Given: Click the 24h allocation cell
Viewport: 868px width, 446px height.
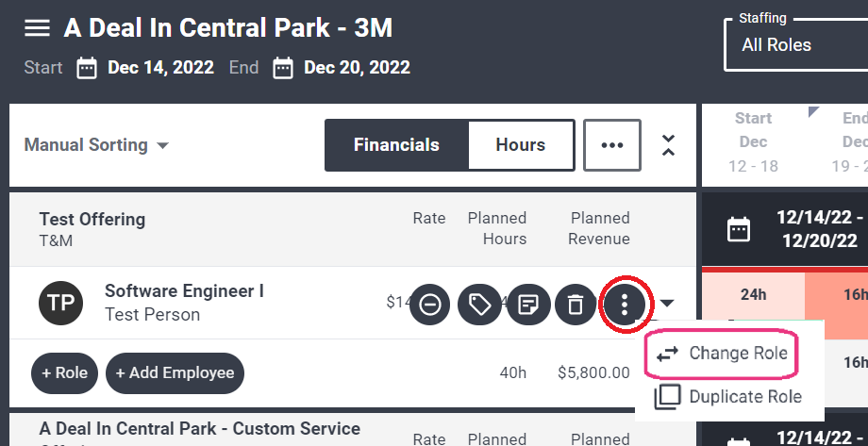Looking at the screenshot, I should point(753,294).
